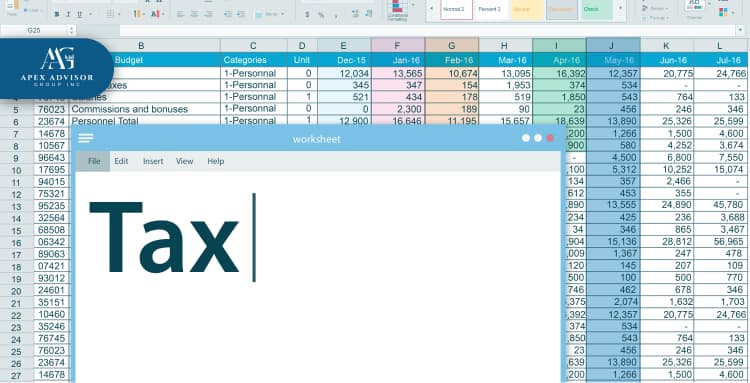Toggle Underline formatting in spreadsheet ribbon
Viewport: 750px width, 383px height.
click(x=79, y=14)
